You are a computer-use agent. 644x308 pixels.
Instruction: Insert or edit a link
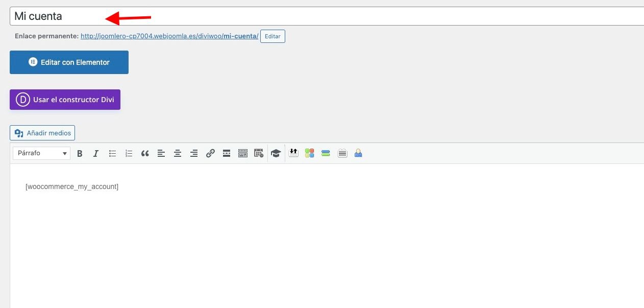coord(210,153)
